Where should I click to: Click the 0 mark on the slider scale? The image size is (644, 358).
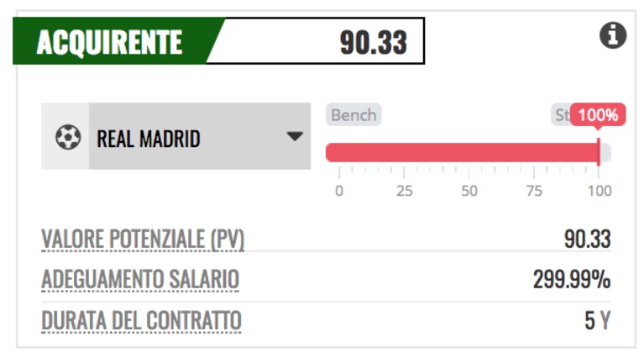pyautogui.click(x=339, y=191)
